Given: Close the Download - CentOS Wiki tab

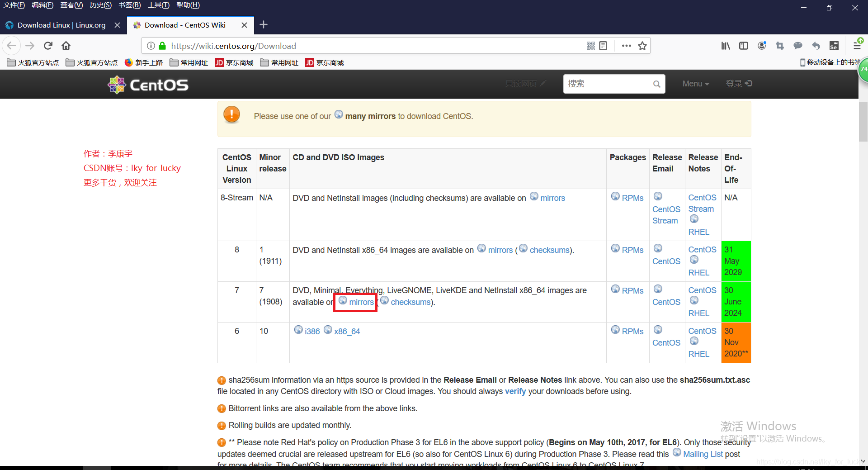Looking at the screenshot, I should [244, 25].
